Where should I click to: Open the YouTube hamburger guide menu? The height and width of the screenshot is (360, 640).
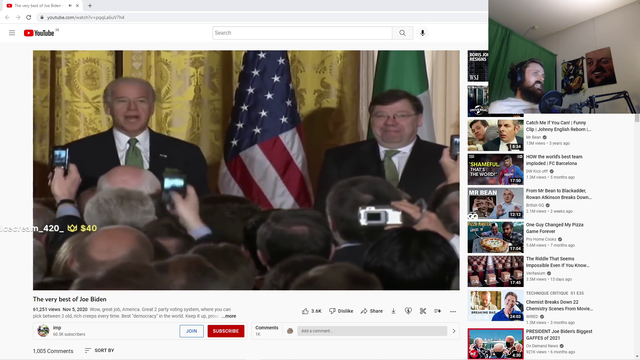pyautogui.click(x=12, y=33)
